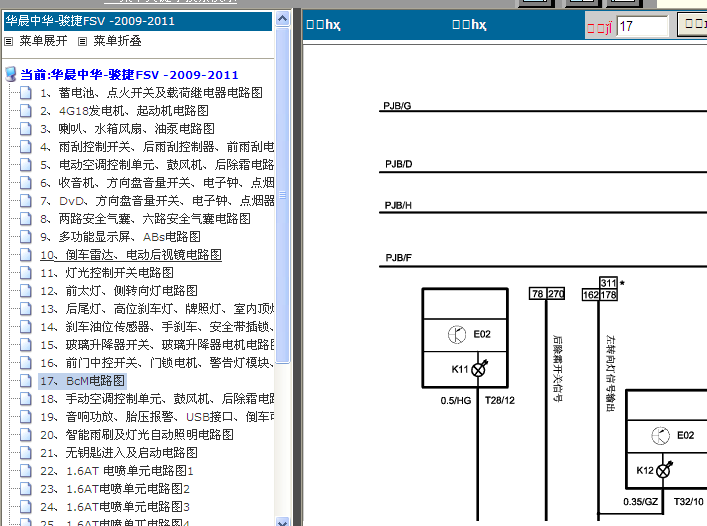Click the tree panel vertical scrollbar thumb
Screen dimensions: 707x526
pyautogui.click(x=282, y=195)
